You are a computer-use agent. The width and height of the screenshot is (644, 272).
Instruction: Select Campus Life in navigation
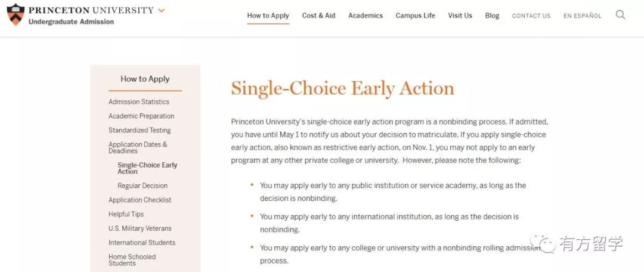pos(415,16)
